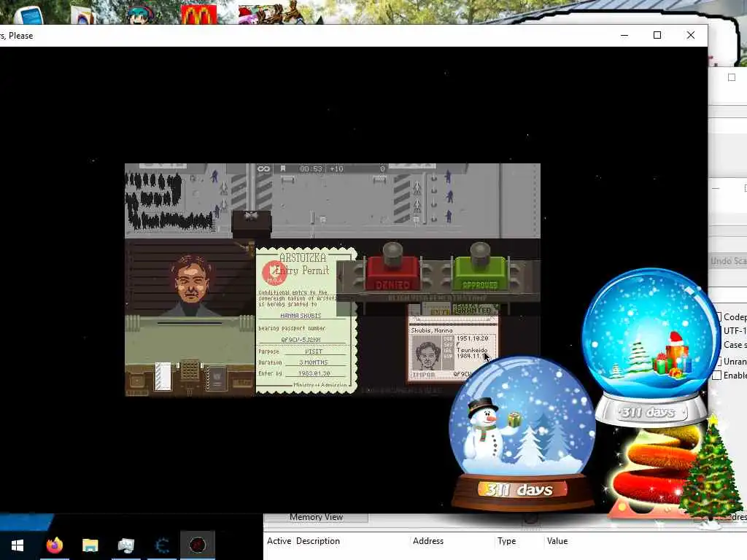
Task: Click the passport photo of Skubis
Action: pos(426,352)
